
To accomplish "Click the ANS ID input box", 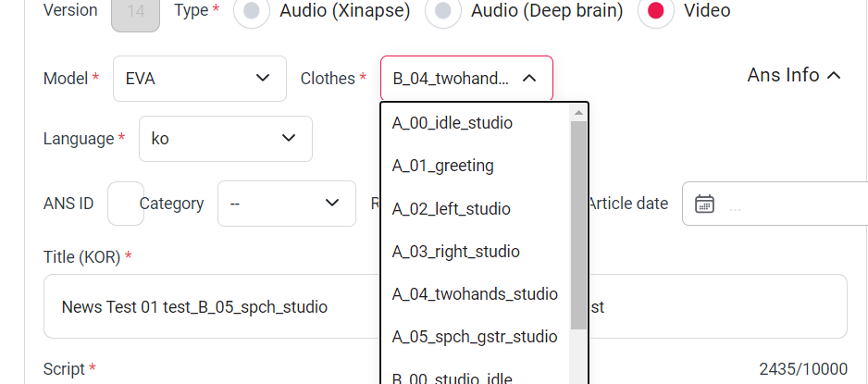I will [126, 204].
